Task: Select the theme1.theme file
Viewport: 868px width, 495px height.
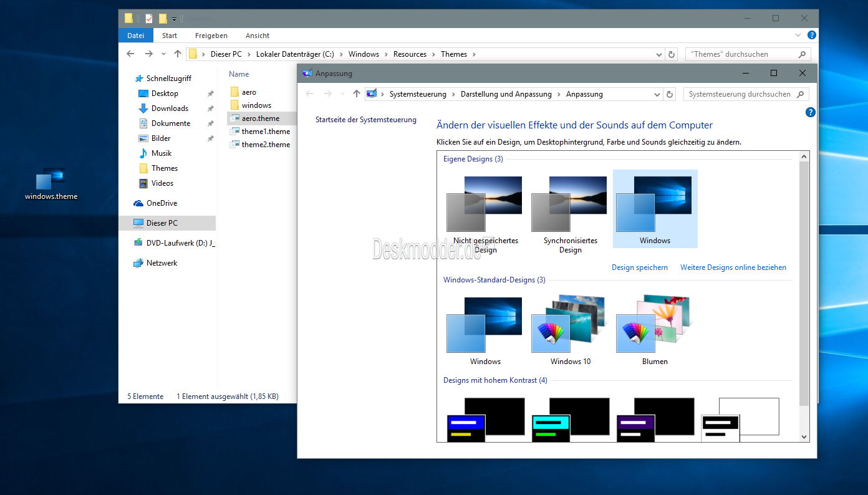Action: click(266, 132)
